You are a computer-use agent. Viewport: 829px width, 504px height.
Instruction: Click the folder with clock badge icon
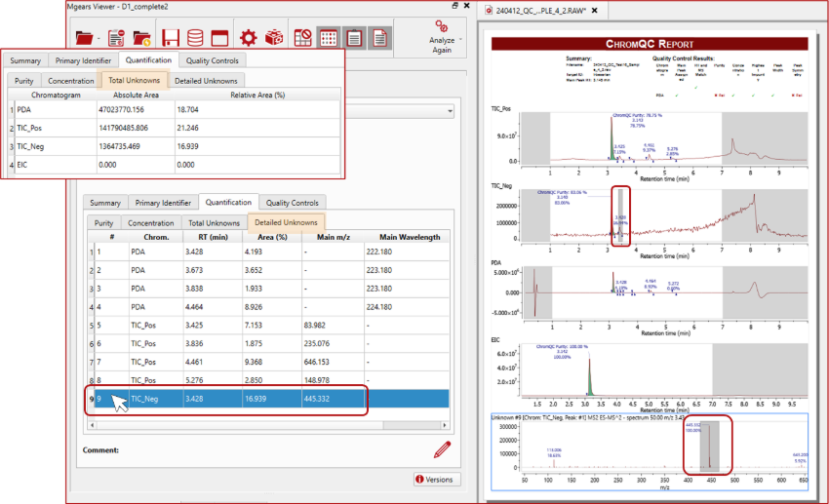pyautogui.click(x=142, y=39)
